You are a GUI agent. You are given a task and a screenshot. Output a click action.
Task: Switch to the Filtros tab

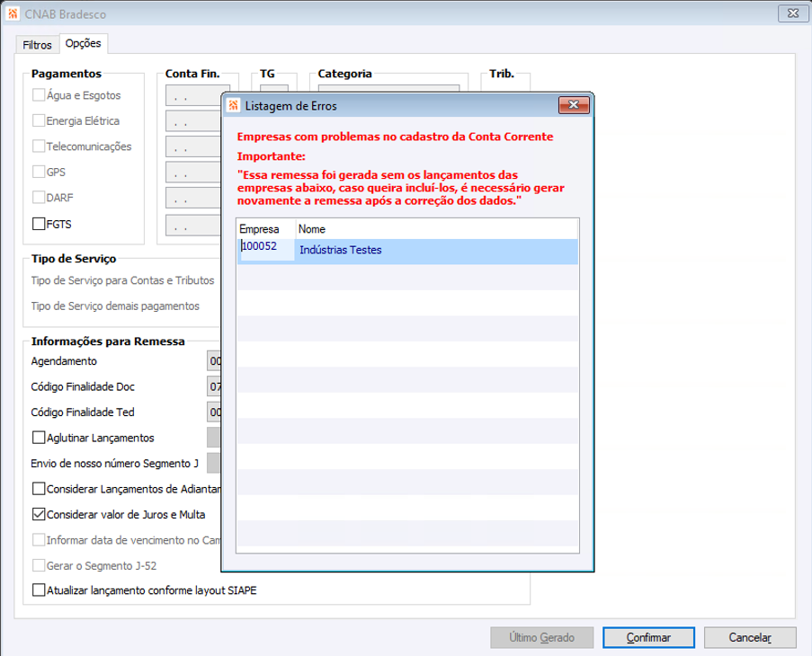pos(37,45)
